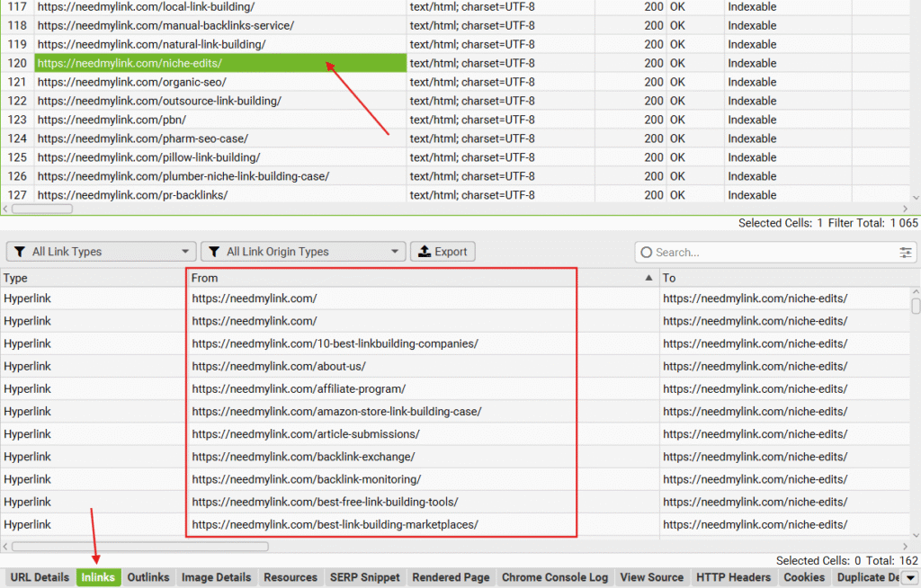This screenshot has width=921, height=588.
Task: Open the Chrome Console Log tab
Action: pos(554,577)
